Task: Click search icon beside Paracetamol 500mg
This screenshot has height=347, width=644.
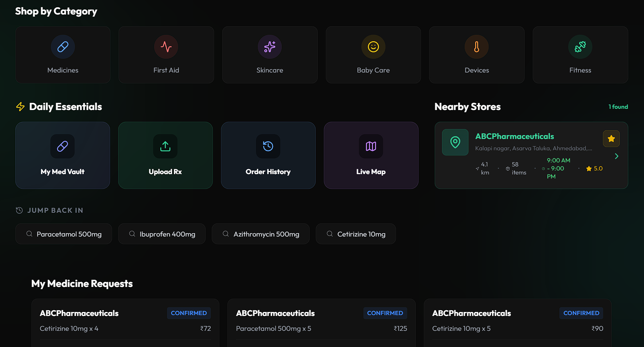Action: coord(29,234)
